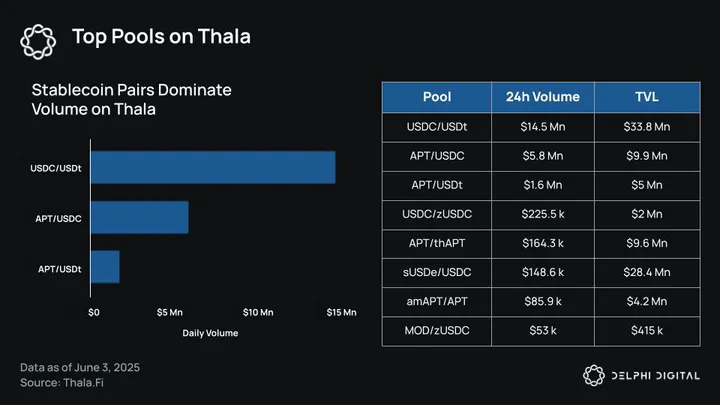Click the Daily Volume axis label

(208, 331)
